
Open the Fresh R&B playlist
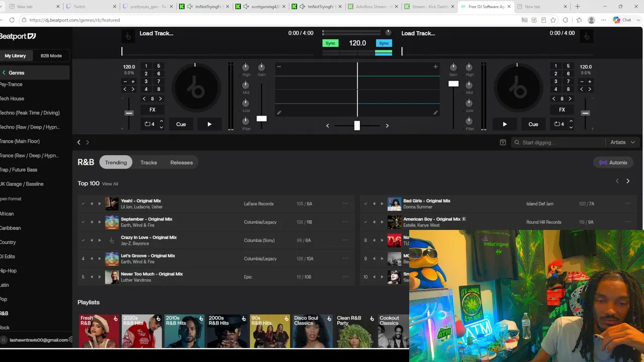(x=99, y=331)
